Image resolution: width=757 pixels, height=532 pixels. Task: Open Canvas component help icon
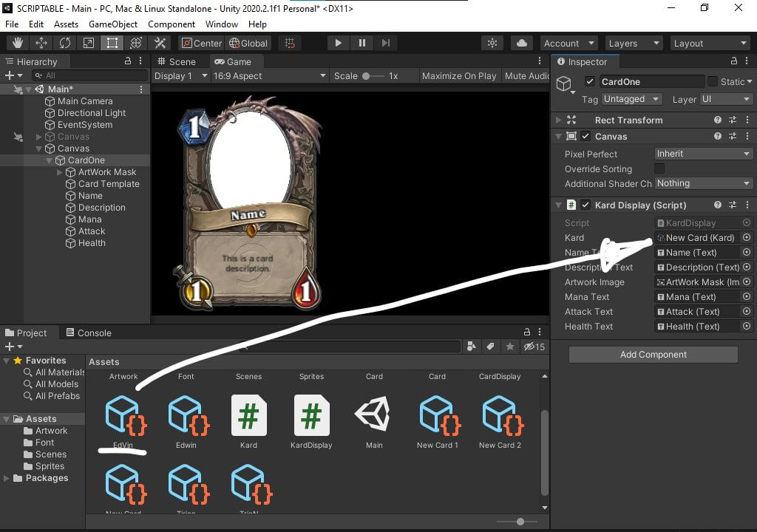(717, 136)
